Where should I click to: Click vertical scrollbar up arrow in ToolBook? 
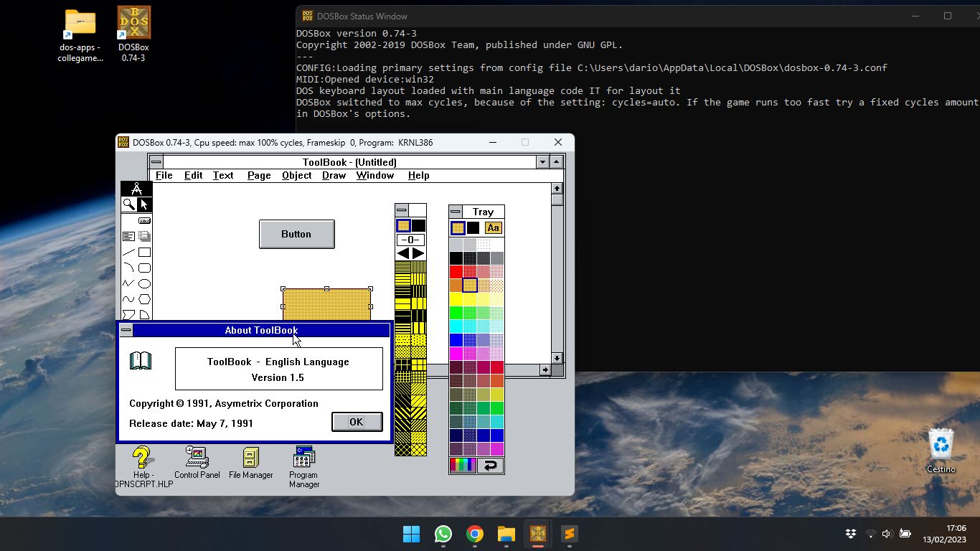[x=557, y=189]
